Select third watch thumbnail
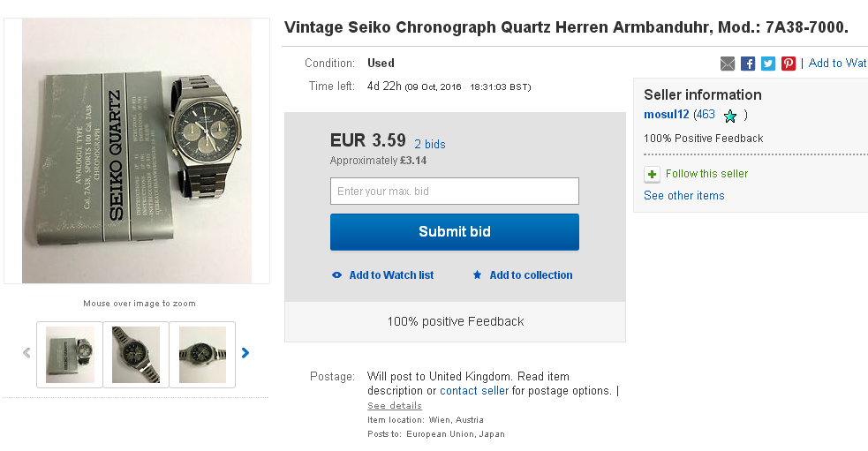 pos(202,354)
